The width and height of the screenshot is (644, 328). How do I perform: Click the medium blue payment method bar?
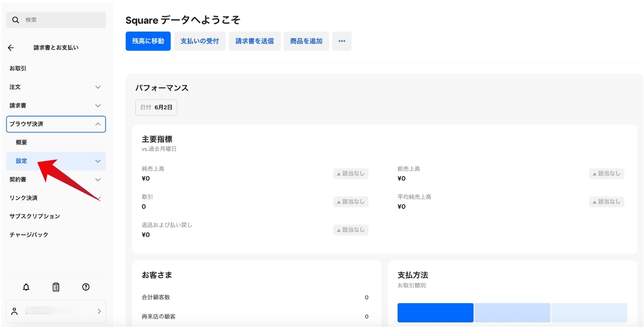[x=513, y=312]
